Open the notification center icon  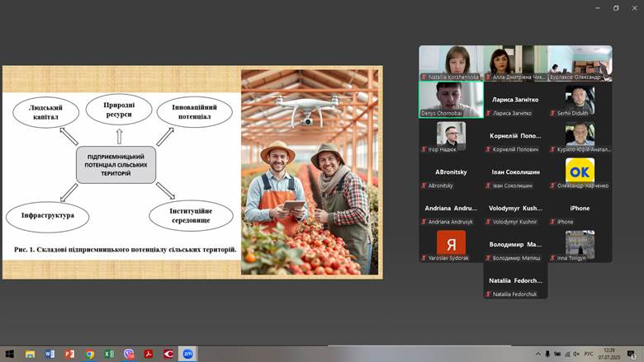click(x=631, y=354)
